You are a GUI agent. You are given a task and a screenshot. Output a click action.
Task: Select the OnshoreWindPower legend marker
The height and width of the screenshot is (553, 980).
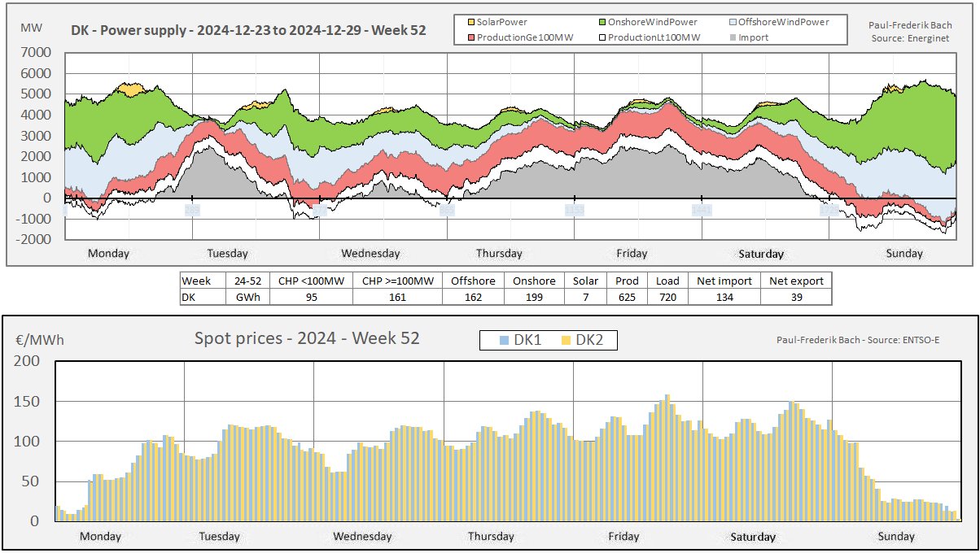pyautogui.click(x=602, y=22)
